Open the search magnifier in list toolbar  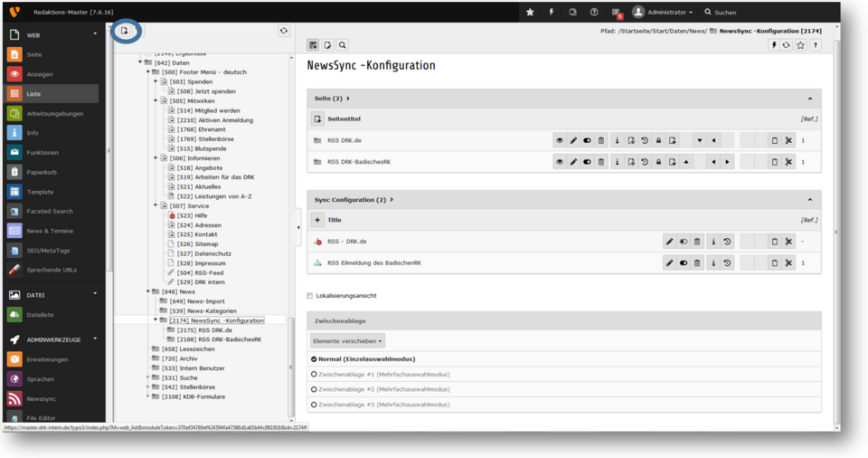342,45
